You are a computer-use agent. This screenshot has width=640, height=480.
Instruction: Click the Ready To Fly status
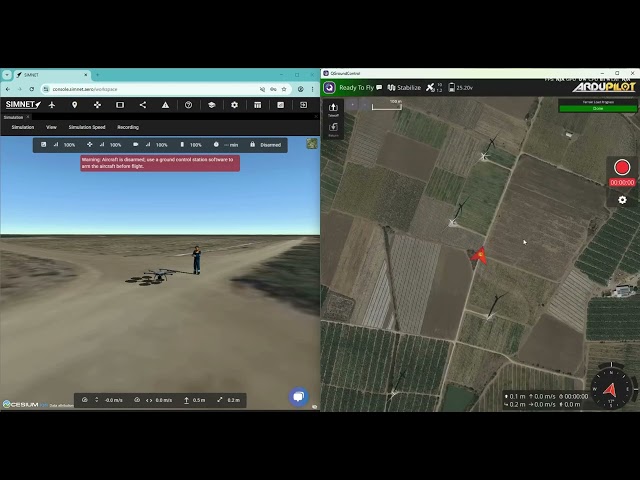tap(356, 87)
